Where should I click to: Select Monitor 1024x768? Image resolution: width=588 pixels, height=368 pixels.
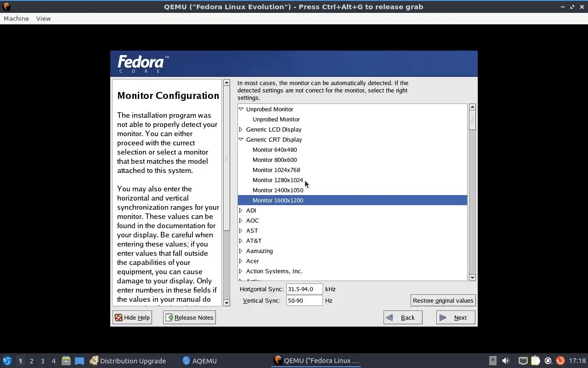point(276,170)
